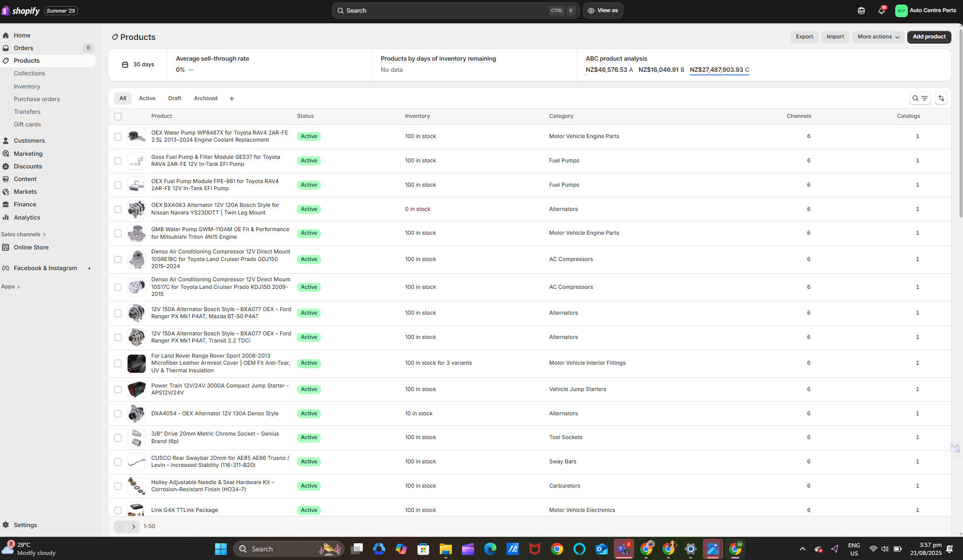Screen dimensions: 963x560
Task: Open the Sidekick assistant icon in top bar
Action: coord(861,11)
